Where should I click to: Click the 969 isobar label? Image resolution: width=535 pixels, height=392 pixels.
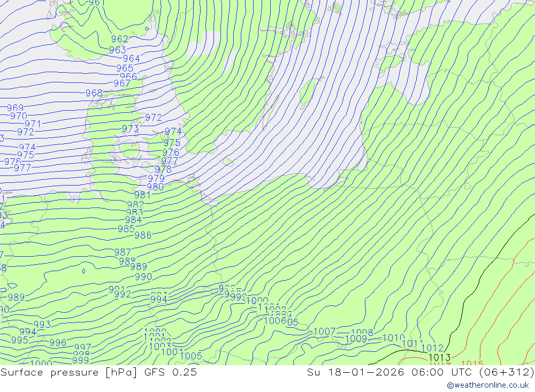15,108
